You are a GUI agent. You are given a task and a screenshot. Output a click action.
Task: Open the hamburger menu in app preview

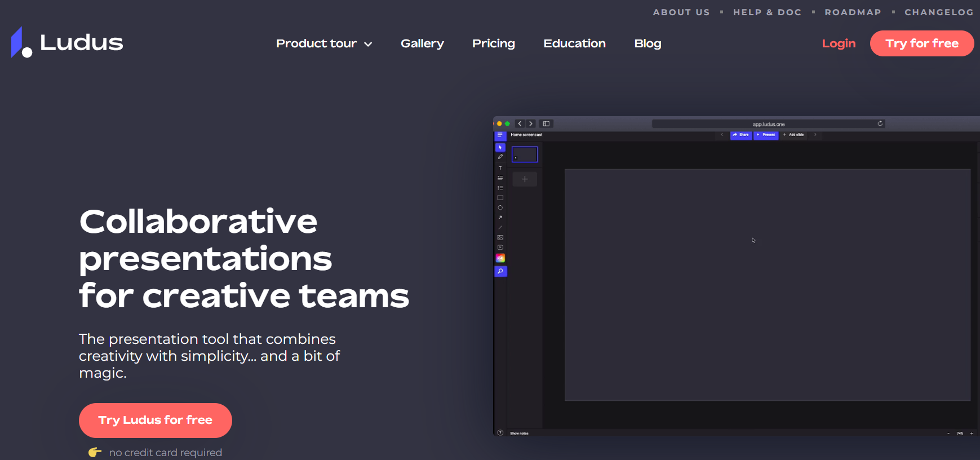[500, 135]
